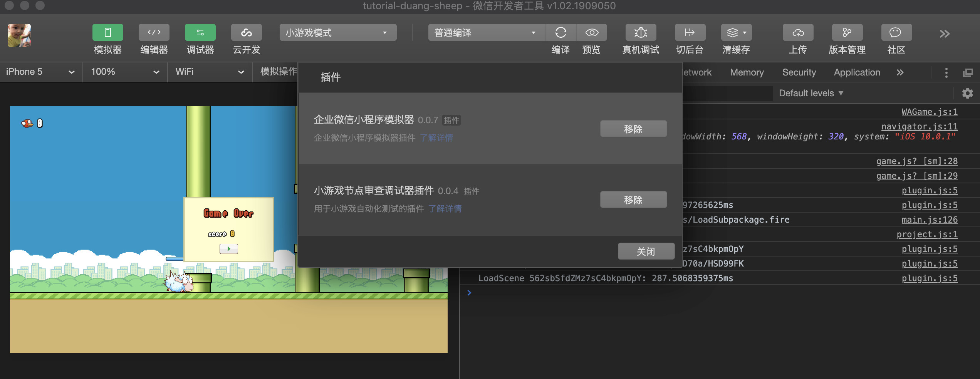
Task: Open 云开发 cloud development
Action: click(x=246, y=33)
